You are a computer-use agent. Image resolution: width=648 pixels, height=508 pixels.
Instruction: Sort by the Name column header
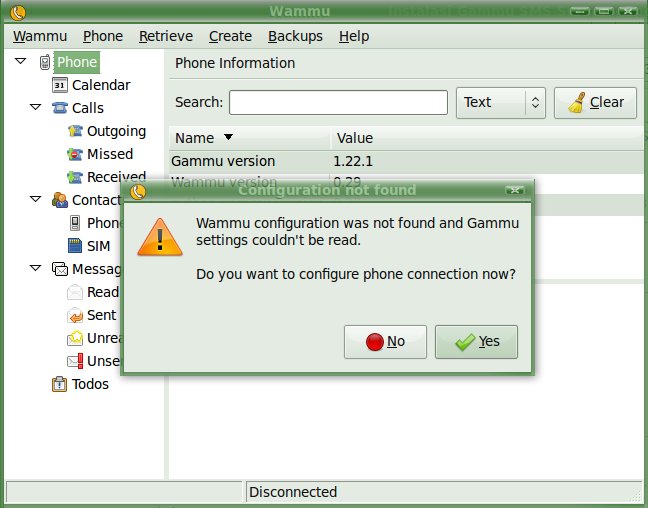[250, 138]
